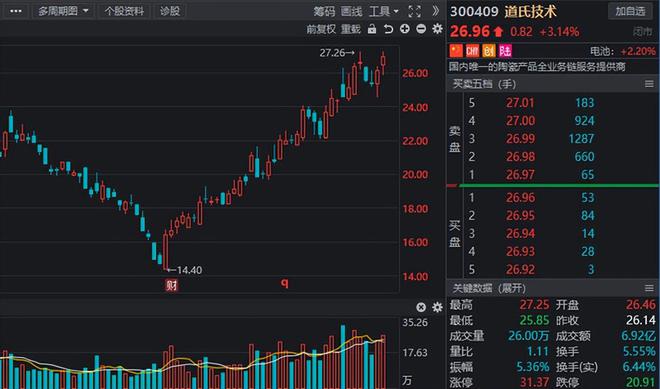Screen dimensions: 660x389
Task: Click buy level 2 price 26.95
Action: click(520, 216)
